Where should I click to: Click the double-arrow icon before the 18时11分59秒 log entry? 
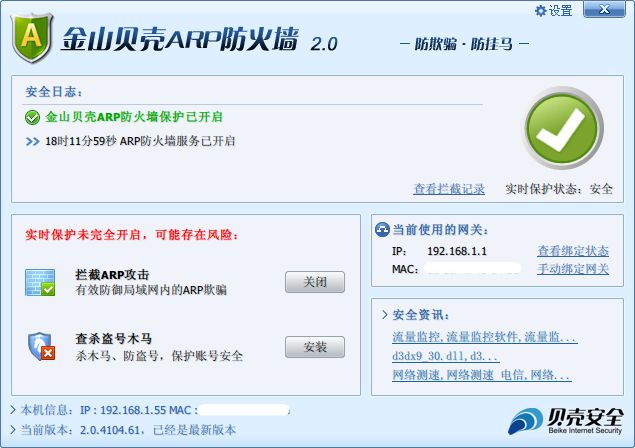(x=32, y=141)
